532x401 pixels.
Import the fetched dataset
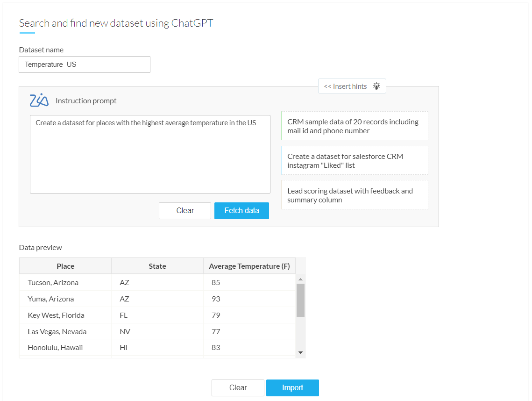tap(292, 387)
